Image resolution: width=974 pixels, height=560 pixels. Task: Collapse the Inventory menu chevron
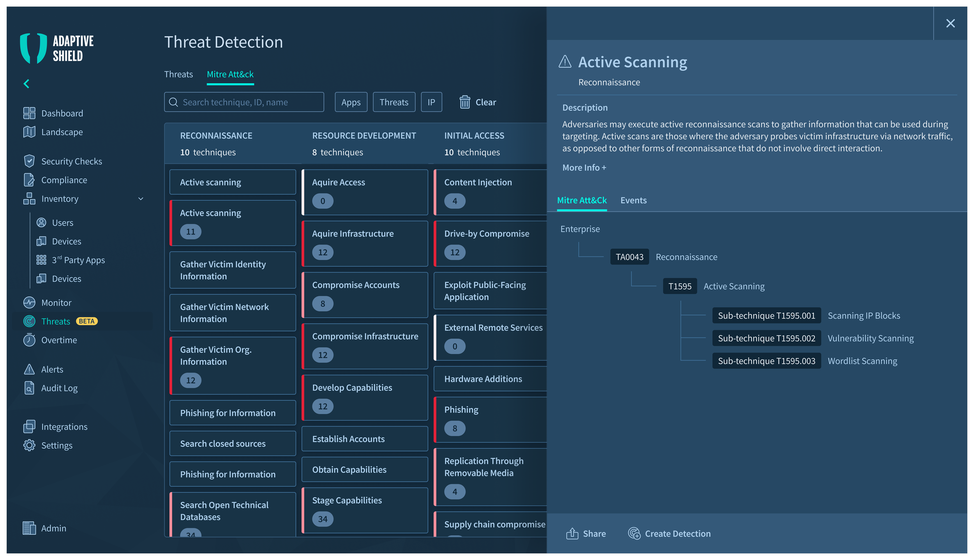(x=141, y=199)
